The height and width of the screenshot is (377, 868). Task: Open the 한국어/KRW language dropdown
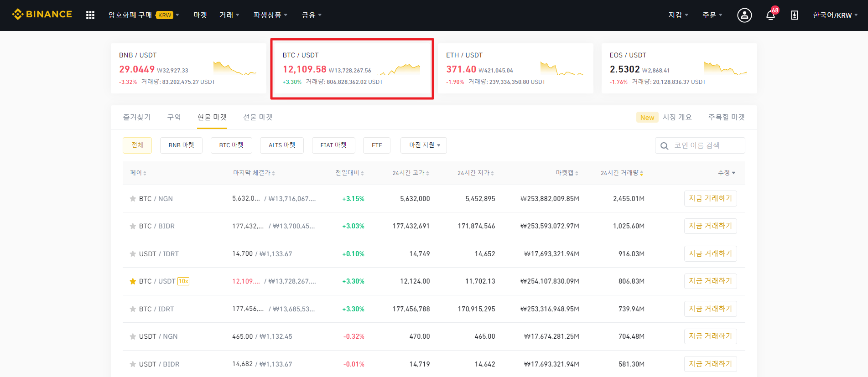835,15
